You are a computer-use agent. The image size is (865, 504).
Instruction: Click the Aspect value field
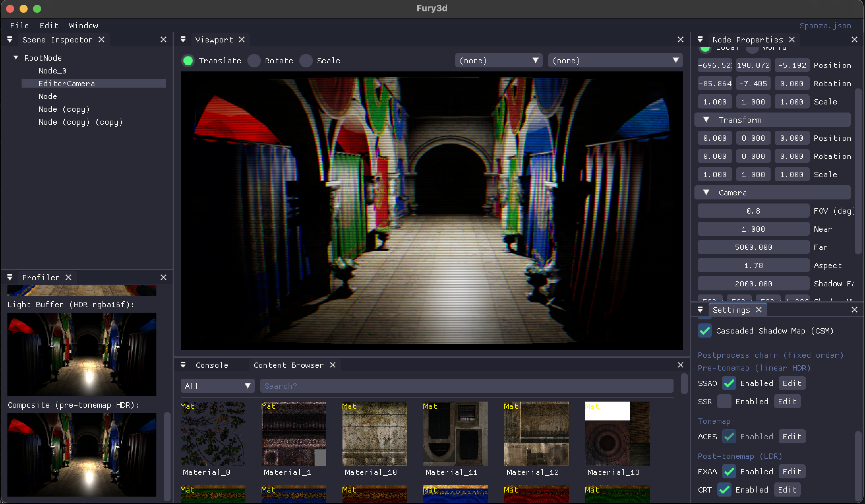[x=754, y=265]
